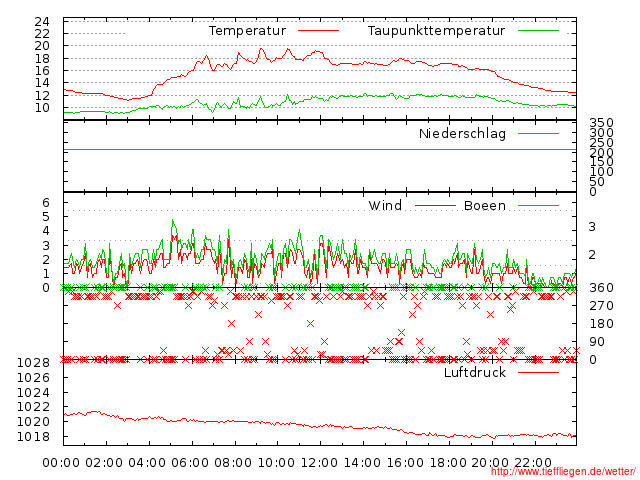Click red line sample beside Luftdruck
Image resolution: width=640 pixels, height=480 pixels.
[x=538, y=372]
